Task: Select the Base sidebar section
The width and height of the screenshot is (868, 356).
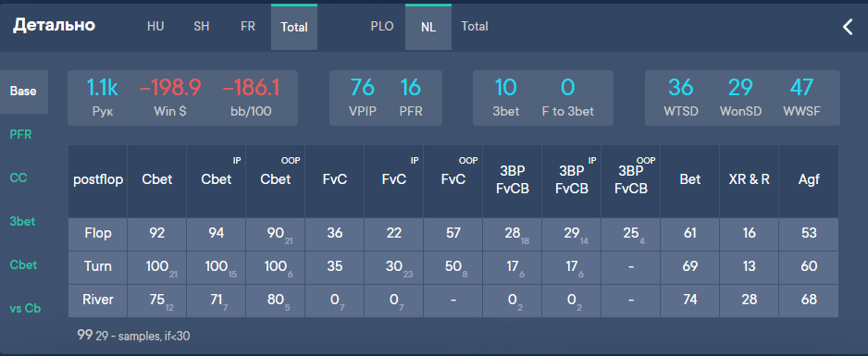Action: 23,92
